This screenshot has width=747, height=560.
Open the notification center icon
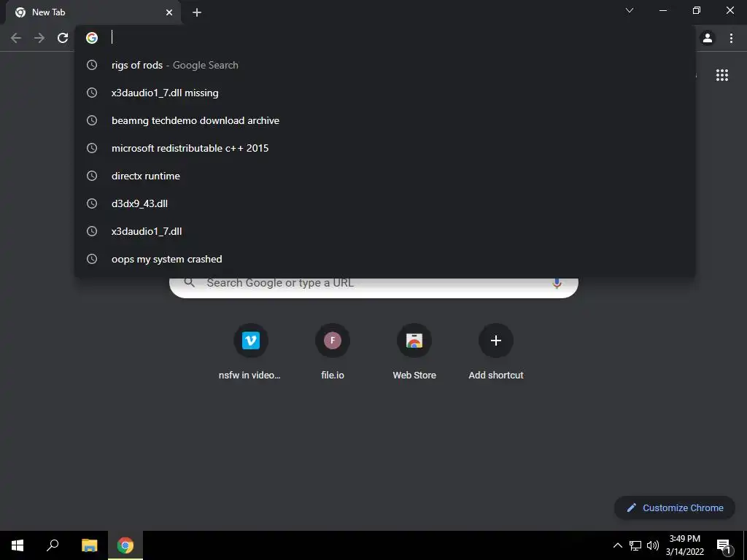(x=724, y=546)
